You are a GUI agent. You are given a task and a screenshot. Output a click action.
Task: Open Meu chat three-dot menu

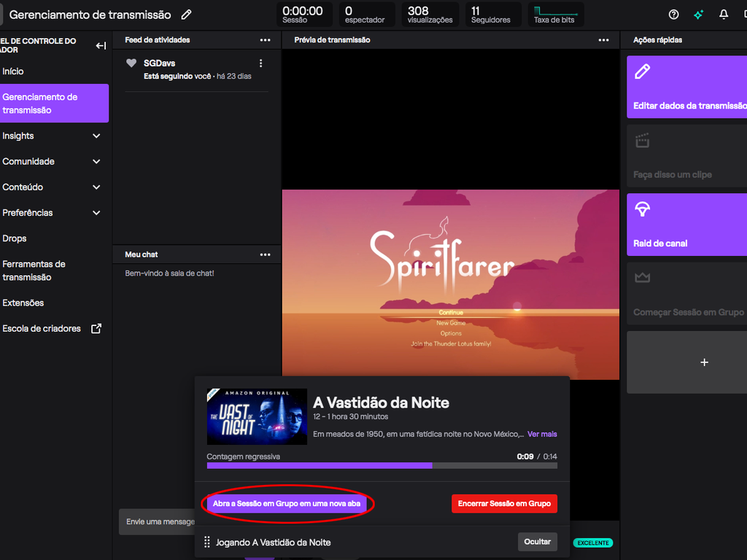tap(265, 254)
